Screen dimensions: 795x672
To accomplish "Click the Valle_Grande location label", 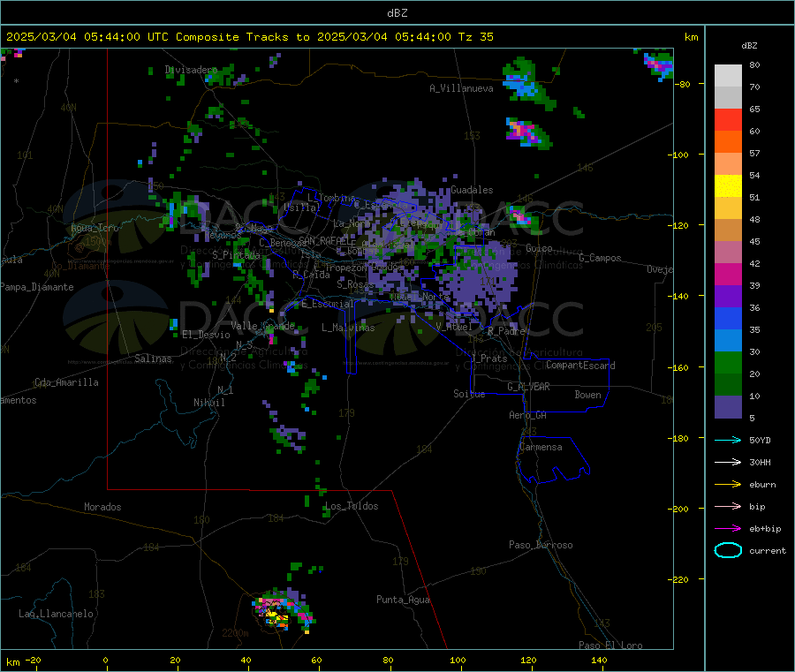I will click(262, 326).
